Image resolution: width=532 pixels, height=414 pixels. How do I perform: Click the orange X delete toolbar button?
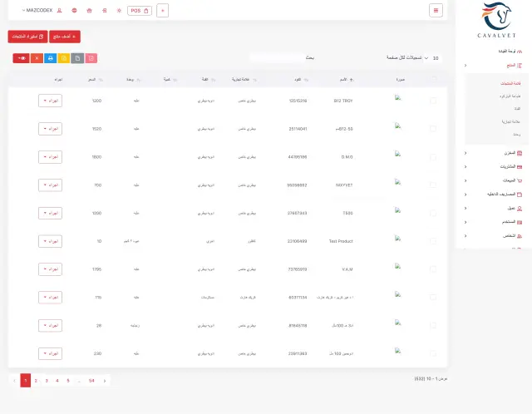[x=37, y=58]
